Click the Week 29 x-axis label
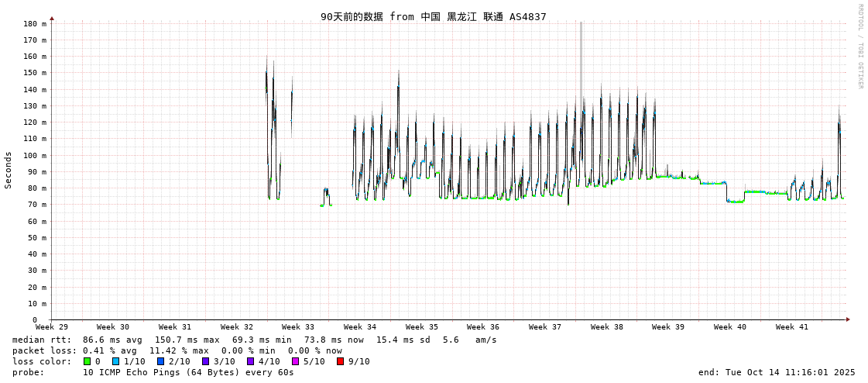 tap(52, 327)
